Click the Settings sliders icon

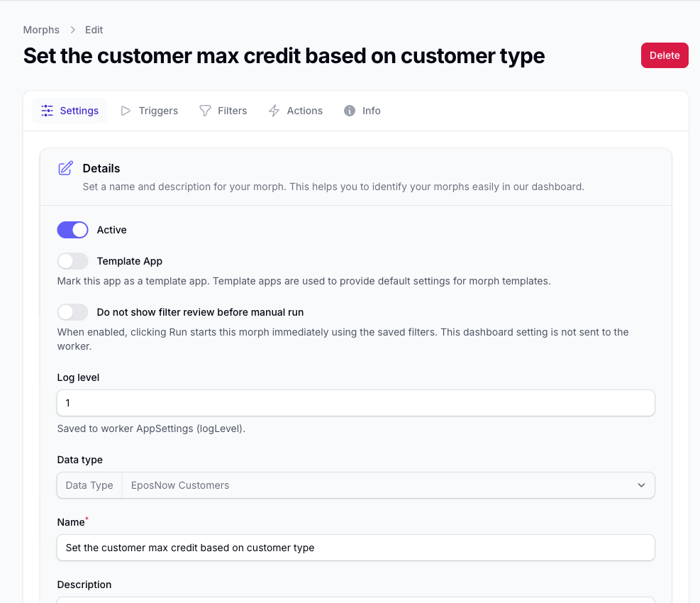click(x=48, y=111)
